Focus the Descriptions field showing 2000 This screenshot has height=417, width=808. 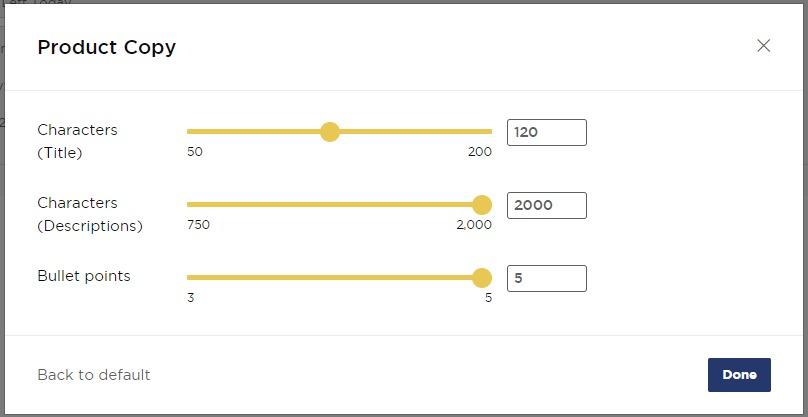(x=546, y=205)
